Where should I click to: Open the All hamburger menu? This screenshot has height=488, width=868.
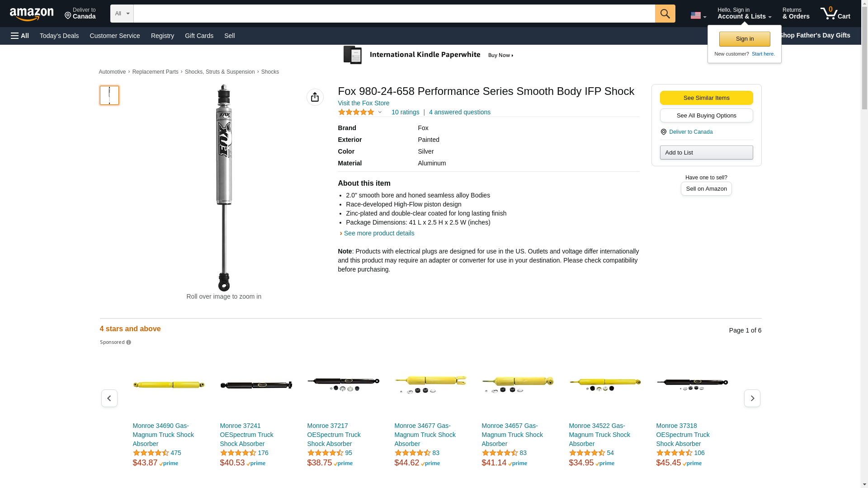(x=20, y=36)
